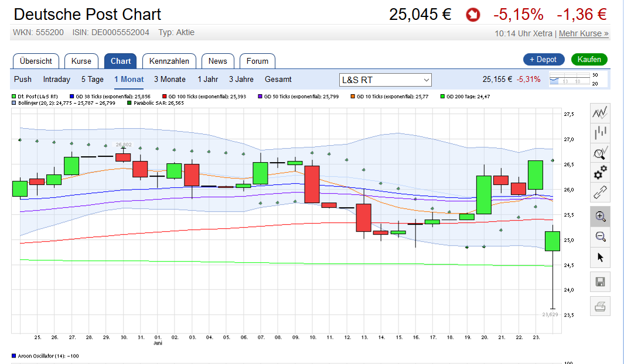Switch to the Kurse tab
624x364 pixels.
pos(81,61)
